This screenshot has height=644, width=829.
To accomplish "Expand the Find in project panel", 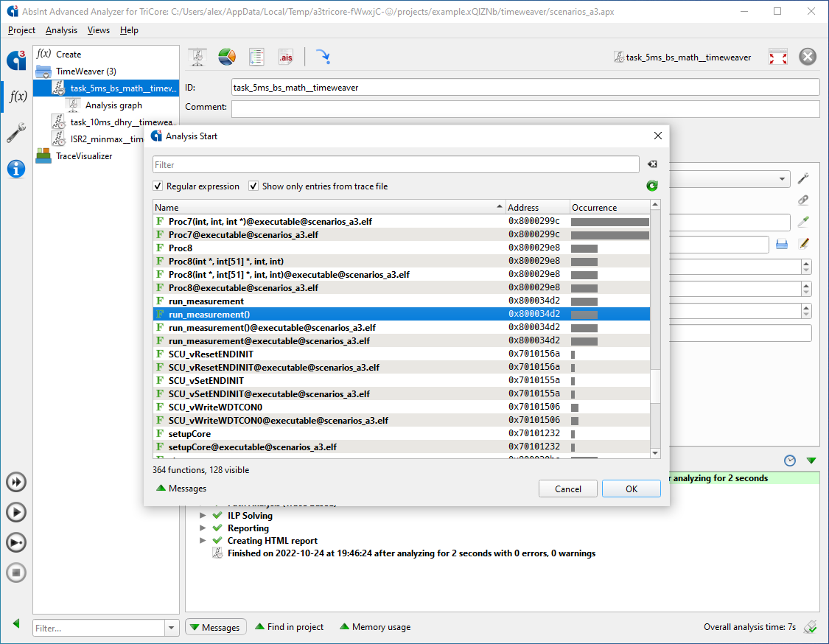I will (289, 627).
